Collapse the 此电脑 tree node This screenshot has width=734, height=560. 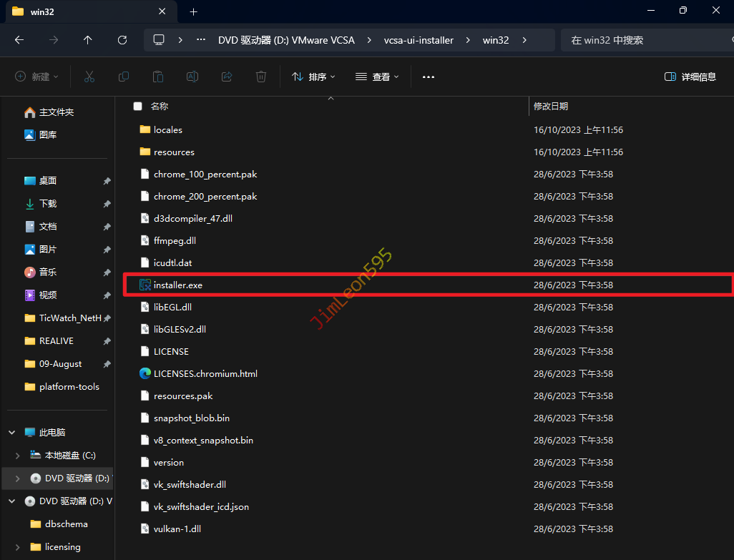(11, 433)
